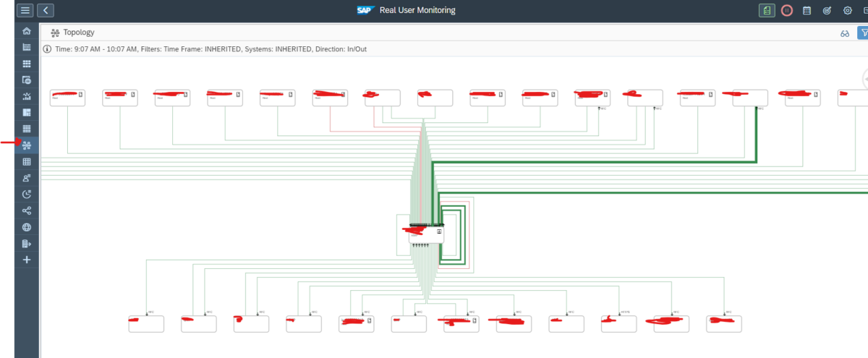
Task: Click the glasses personalization icon
Action: pyautogui.click(x=843, y=33)
